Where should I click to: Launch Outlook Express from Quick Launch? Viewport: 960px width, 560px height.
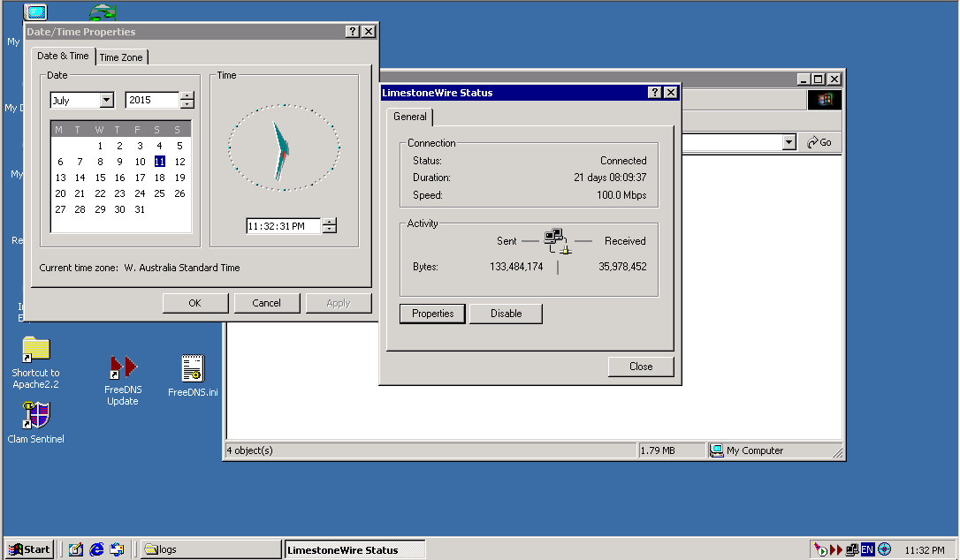[x=117, y=549]
